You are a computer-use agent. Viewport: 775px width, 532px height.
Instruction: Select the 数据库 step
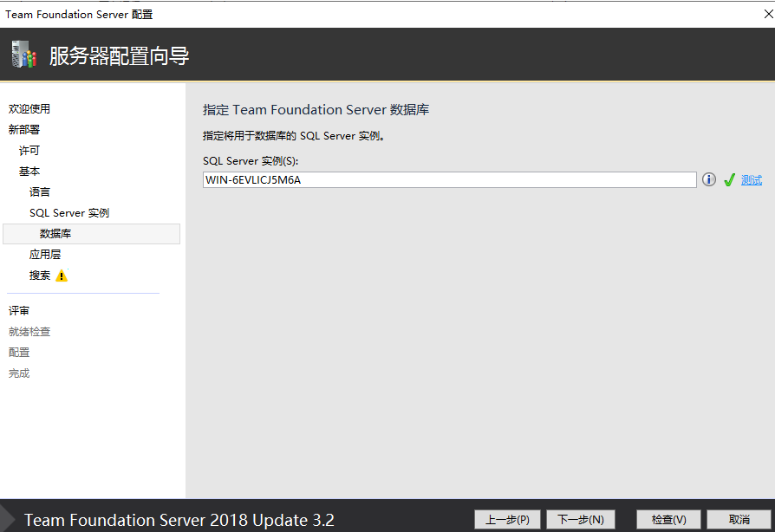(x=91, y=234)
